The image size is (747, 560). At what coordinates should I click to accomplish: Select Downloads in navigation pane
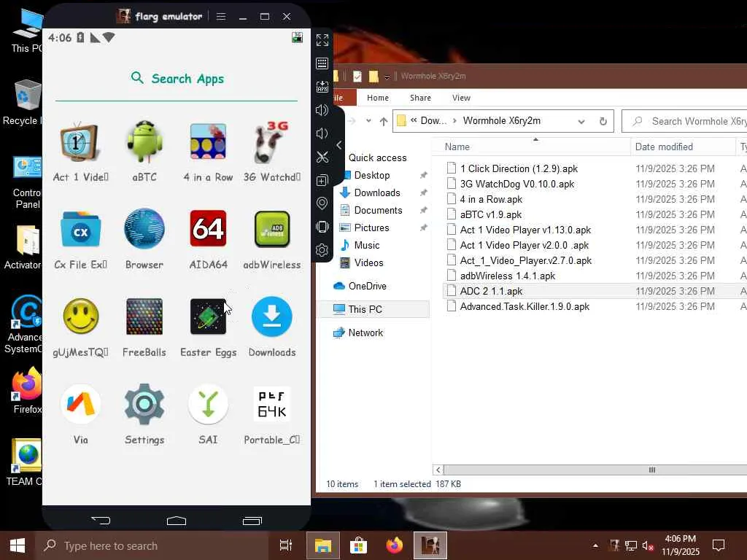(x=377, y=192)
